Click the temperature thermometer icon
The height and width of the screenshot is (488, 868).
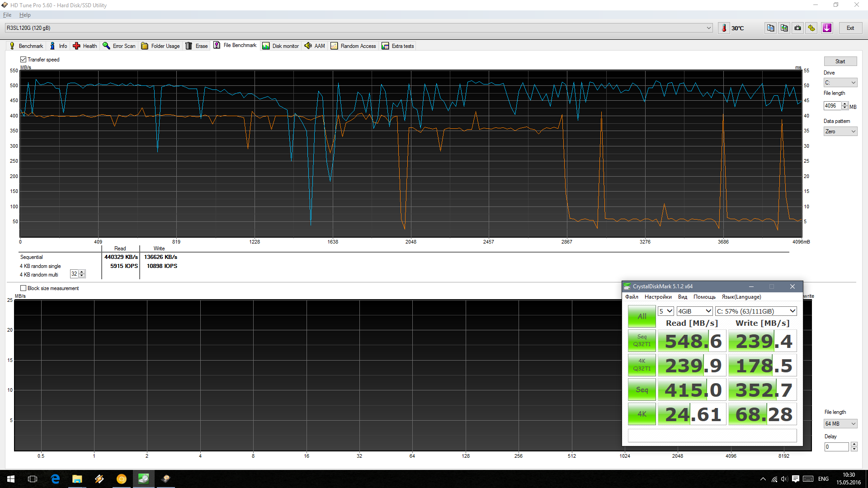[x=724, y=28]
